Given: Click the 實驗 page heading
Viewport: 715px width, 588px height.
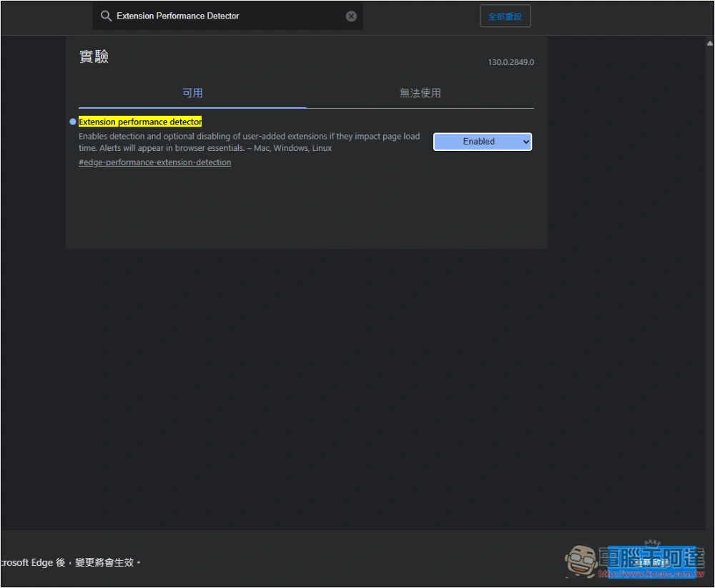Looking at the screenshot, I should (x=94, y=57).
